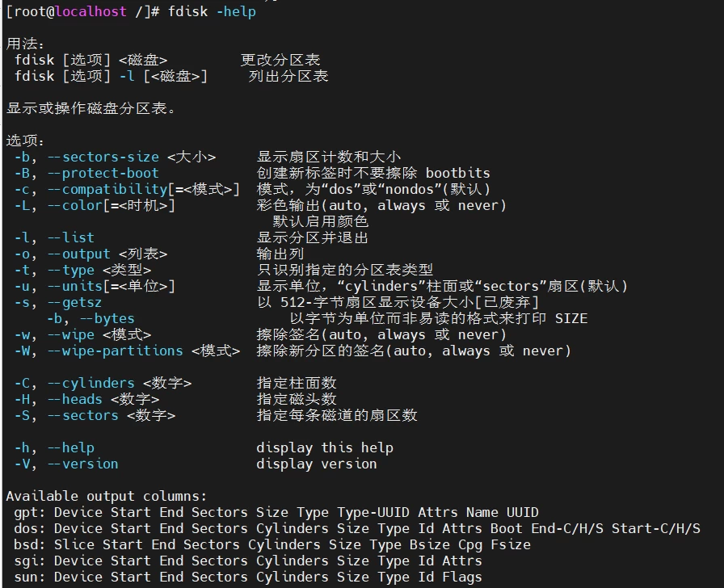This screenshot has width=724, height=588.
Task: Click the gpt: output columns line
Action: pos(276,512)
